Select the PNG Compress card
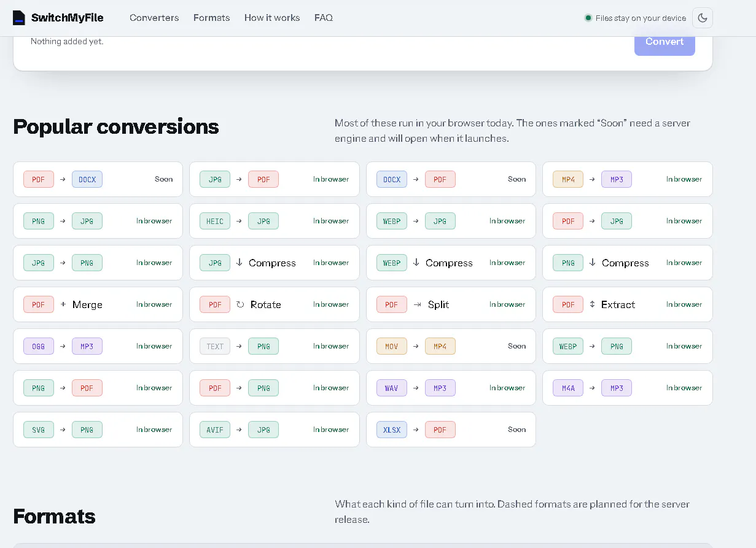 [628, 263]
